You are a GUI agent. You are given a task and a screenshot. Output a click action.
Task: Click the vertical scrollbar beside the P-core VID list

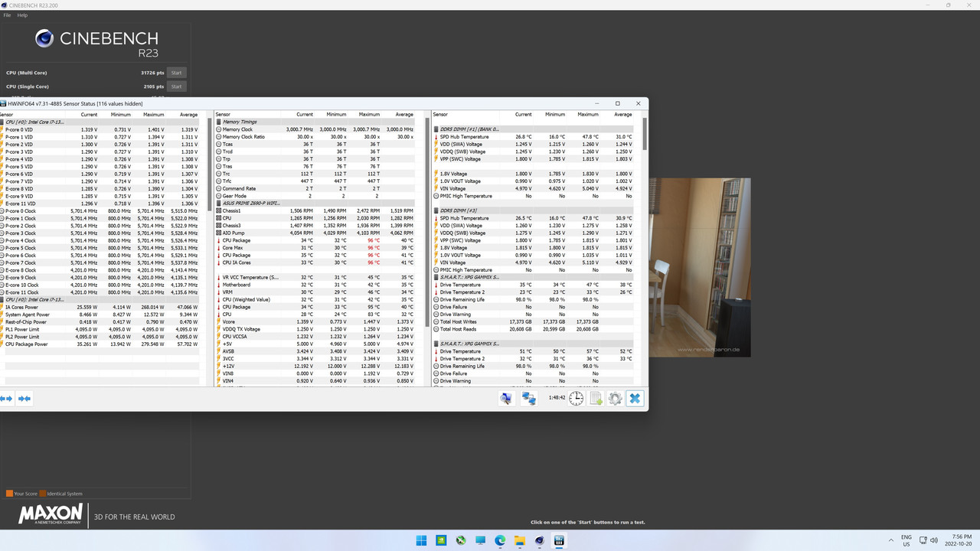[x=210, y=165]
